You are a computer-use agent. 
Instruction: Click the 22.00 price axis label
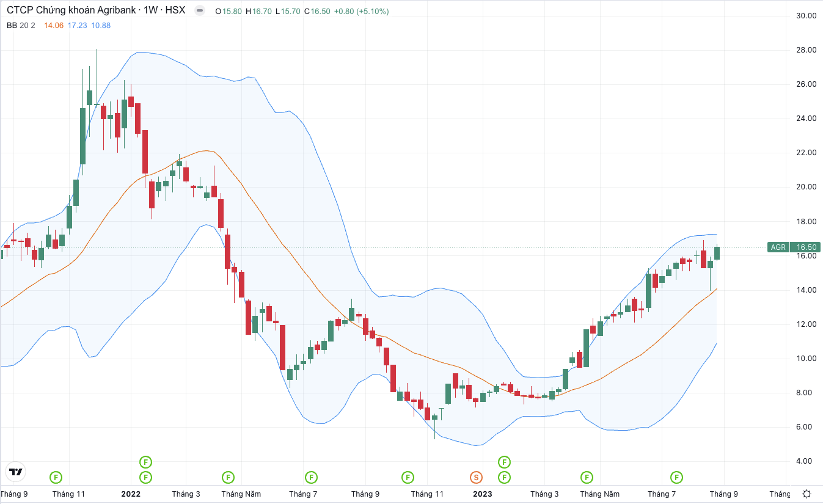click(x=807, y=152)
